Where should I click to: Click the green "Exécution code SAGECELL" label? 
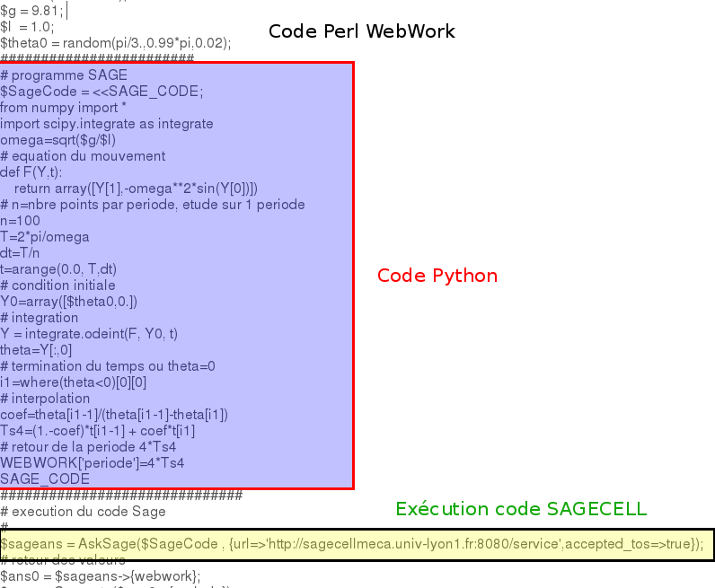[x=521, y=509]
